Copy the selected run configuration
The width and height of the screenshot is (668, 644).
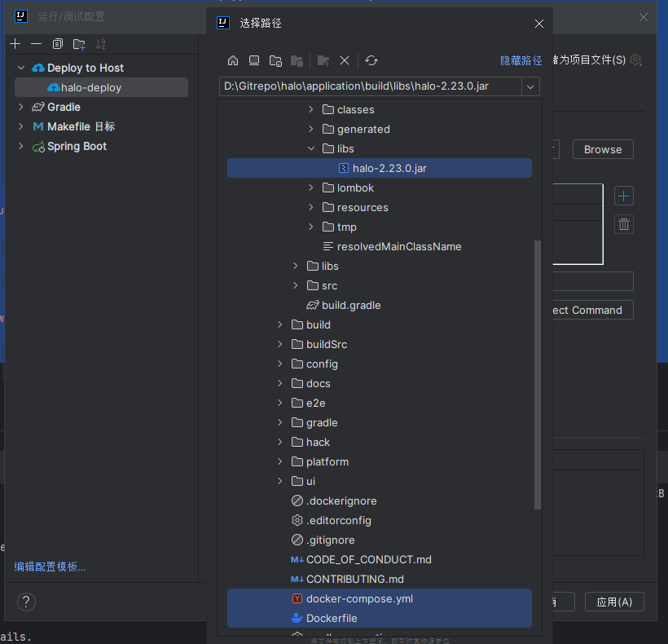tap(57, 44)
